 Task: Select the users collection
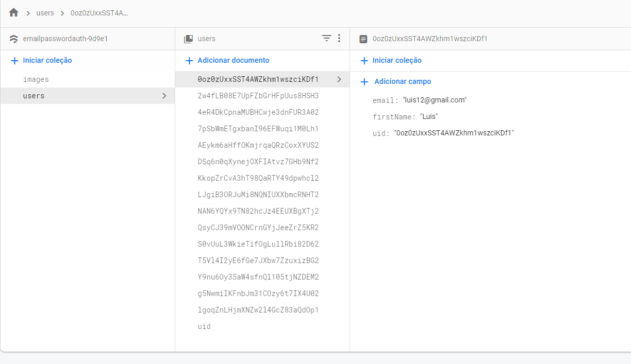pyautogui.click(x=88, y=96)
